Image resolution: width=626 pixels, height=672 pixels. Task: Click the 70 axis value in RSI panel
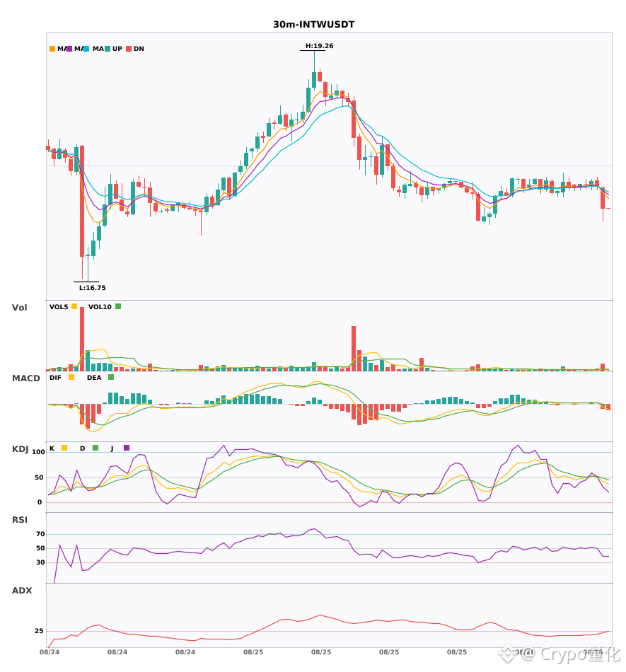(x=40, y=534)
